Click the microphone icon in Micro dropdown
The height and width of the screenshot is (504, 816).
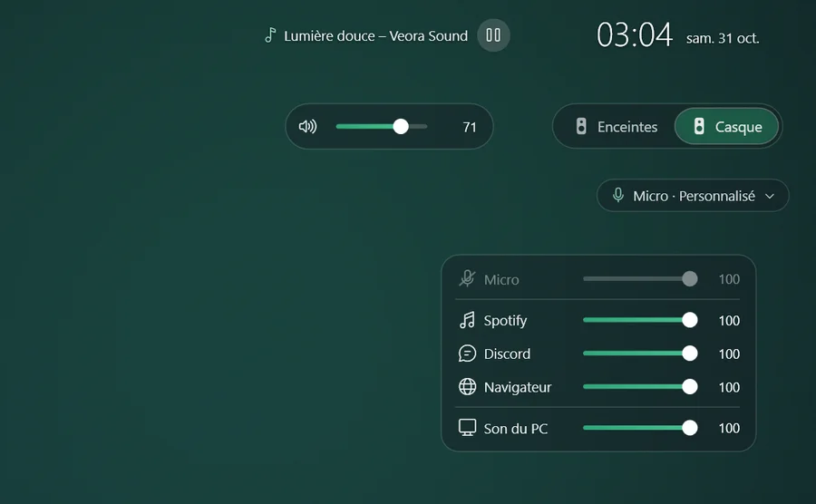(617, 195)
